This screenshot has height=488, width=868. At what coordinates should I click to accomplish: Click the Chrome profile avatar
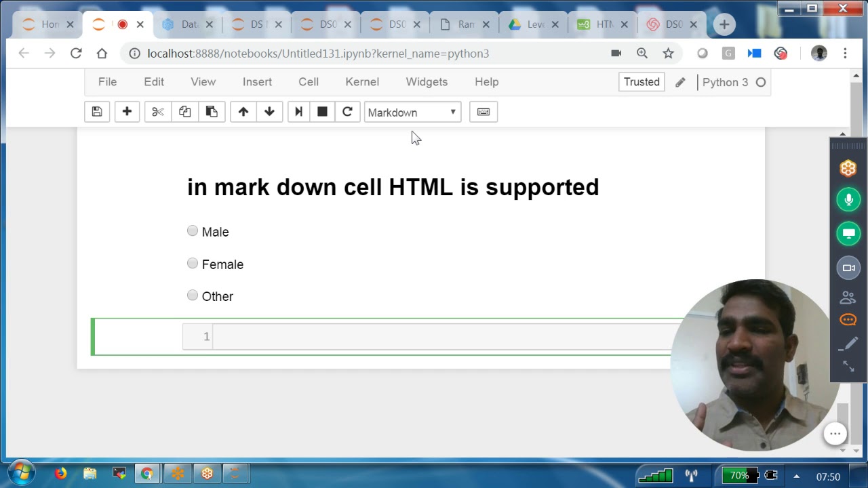tap(819, 53)
